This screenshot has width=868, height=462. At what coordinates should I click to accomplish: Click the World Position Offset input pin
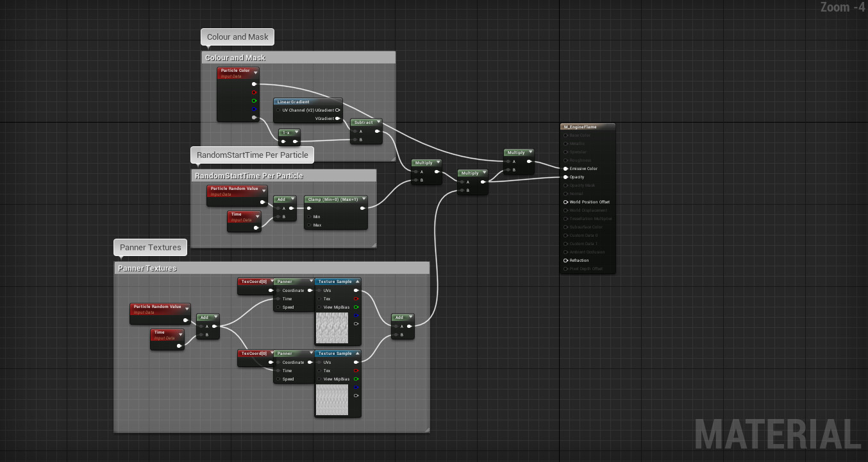(x=565, y=202)
